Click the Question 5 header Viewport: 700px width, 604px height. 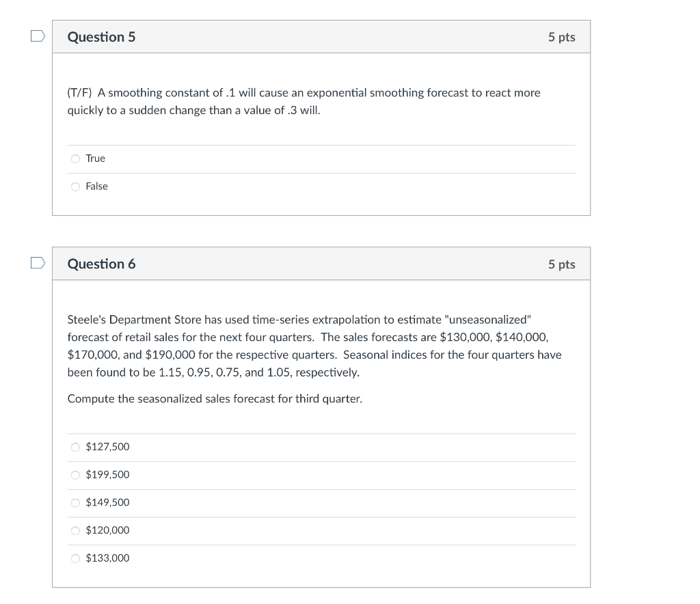(101, 37)
